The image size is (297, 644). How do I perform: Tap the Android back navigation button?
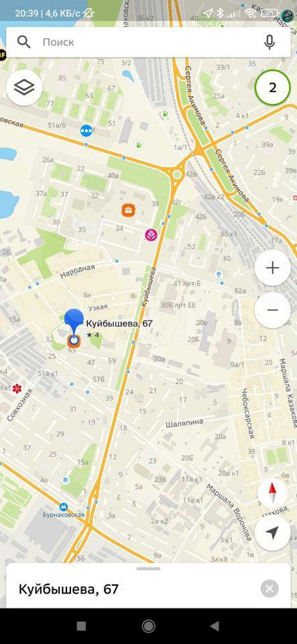(215, 626)
